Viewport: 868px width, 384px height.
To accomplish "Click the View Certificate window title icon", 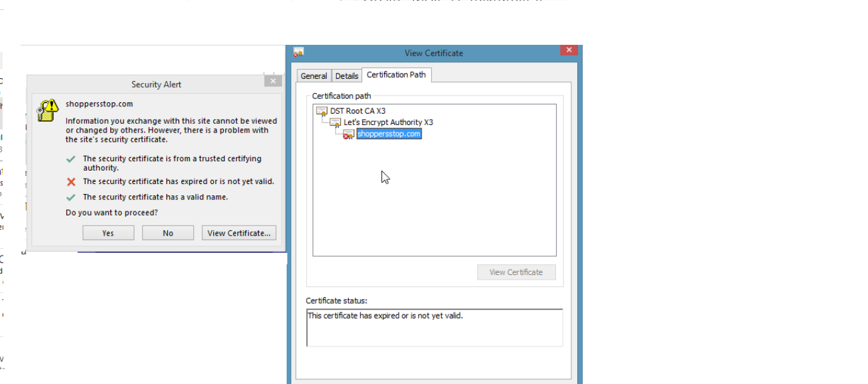I will pos(299,52).
